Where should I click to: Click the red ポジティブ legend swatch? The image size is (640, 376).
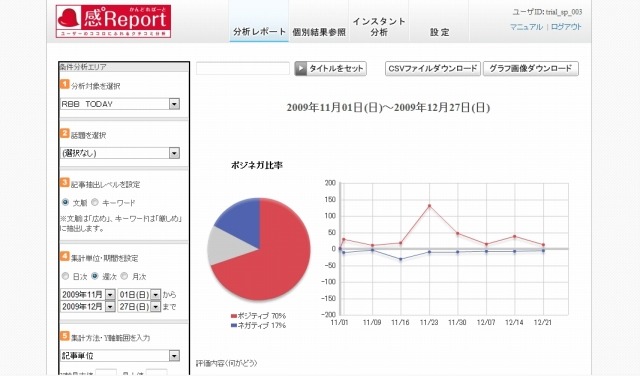tap(234, 316)
